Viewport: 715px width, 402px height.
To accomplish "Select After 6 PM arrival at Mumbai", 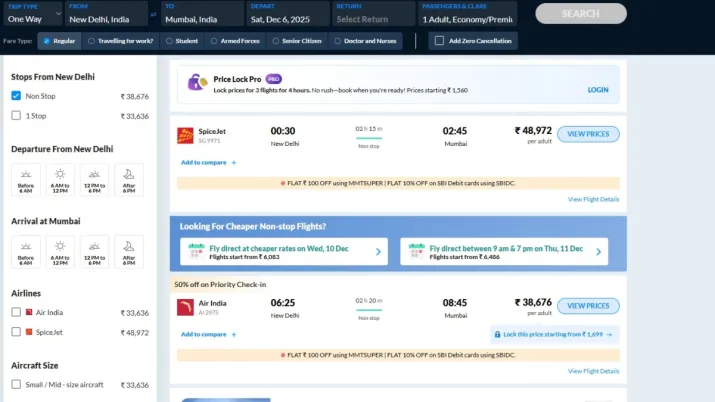I will [129, 252].
